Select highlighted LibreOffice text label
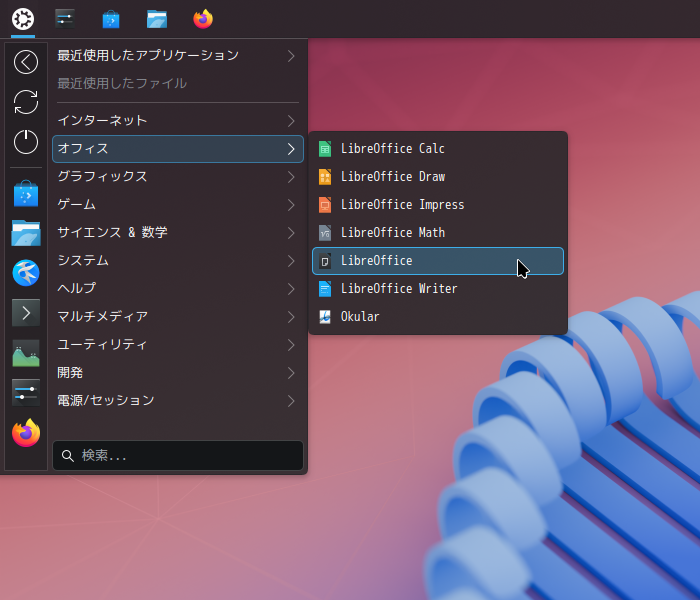 pyautogui.click(x=376, y=261)
